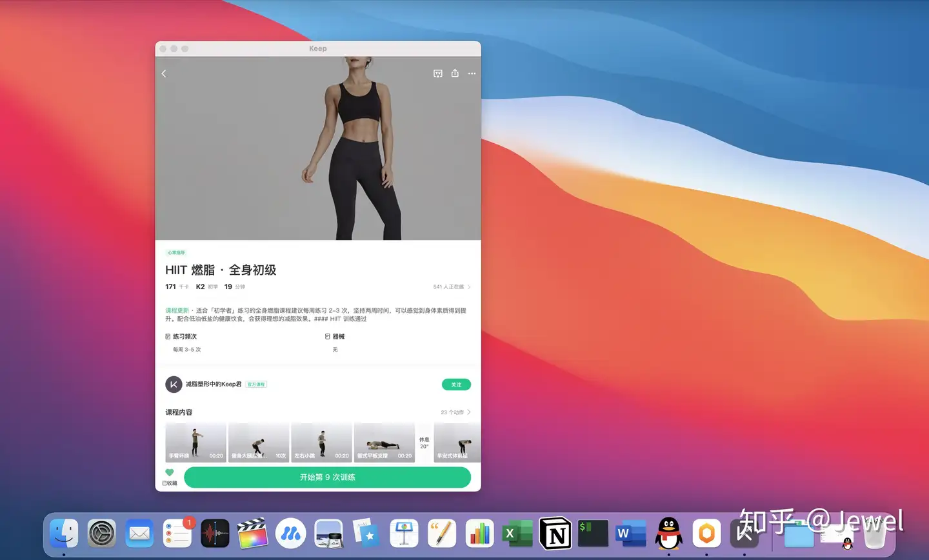Click the 开始第 9 次训练 start button
The width and height of the screenshot is (929, 560).
coord(327,477)
